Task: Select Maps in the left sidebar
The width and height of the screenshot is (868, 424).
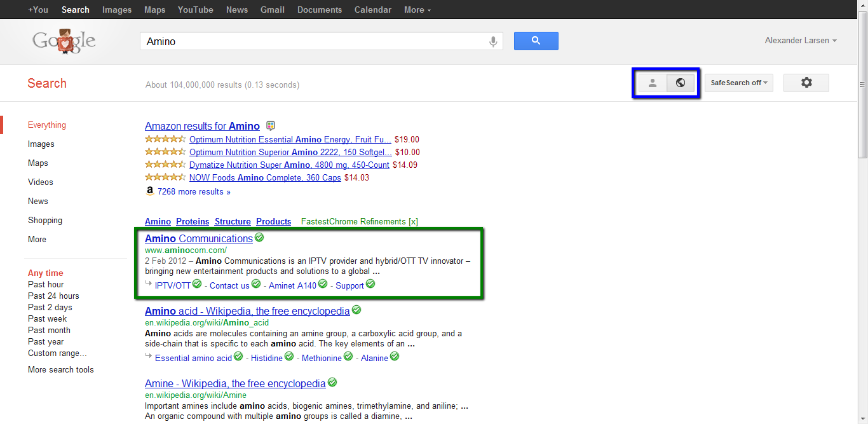Action: pyautogui.click(x=38, y=163)
